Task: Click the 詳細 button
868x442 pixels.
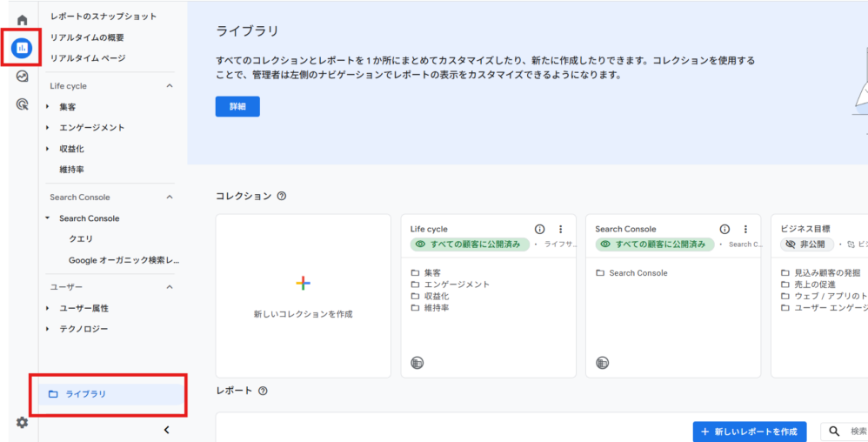Action: [237, 106]
